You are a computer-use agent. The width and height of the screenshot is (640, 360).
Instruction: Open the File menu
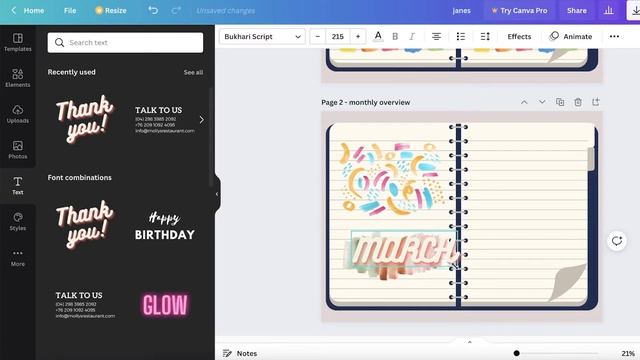pyautogui.click(x=70, y=11)
